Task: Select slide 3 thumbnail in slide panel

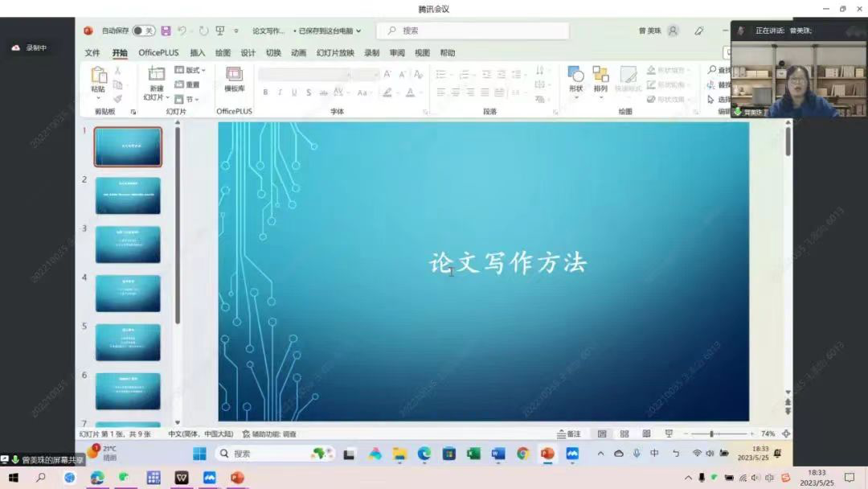Action: tap(128, 244)
